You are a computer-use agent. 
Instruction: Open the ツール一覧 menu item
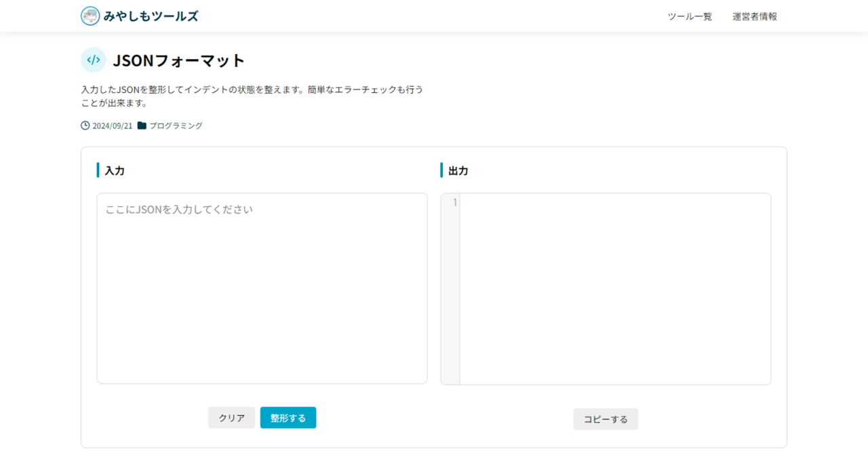tap(690, 16)
